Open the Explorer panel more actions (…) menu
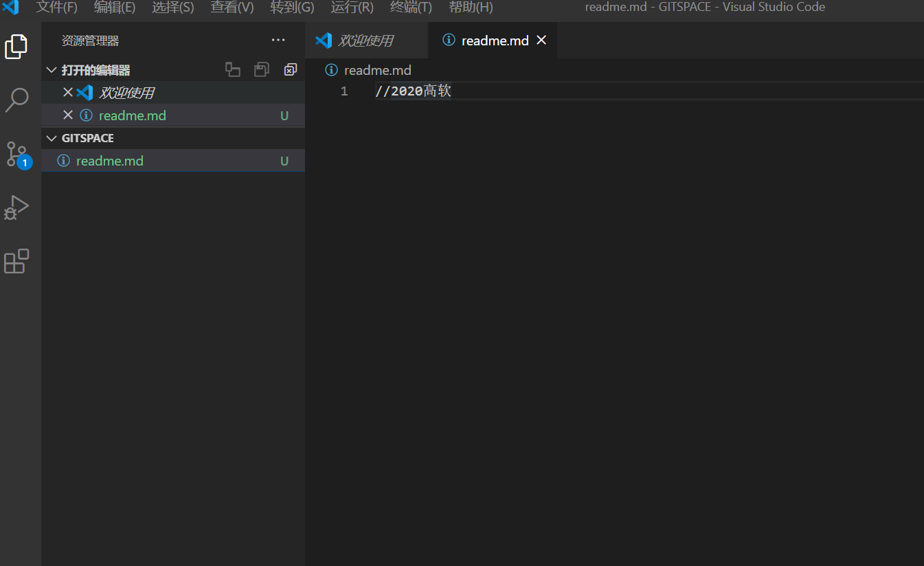 coord(278,41)
